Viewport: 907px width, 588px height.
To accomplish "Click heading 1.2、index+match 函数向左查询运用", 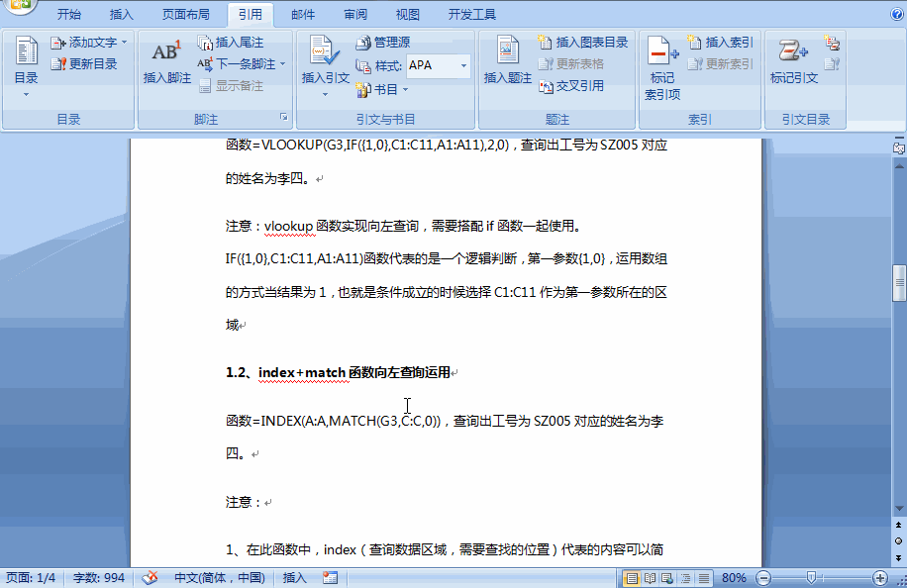I will click(338, 373).
